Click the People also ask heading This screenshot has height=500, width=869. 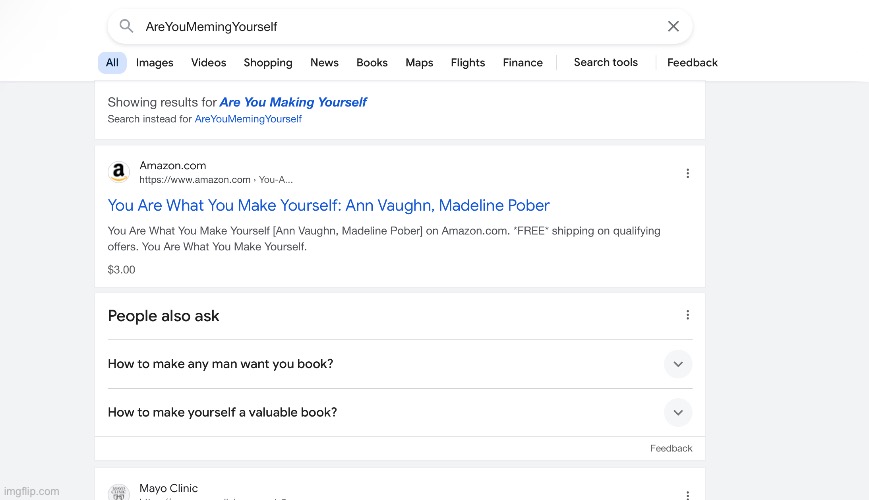163,316
